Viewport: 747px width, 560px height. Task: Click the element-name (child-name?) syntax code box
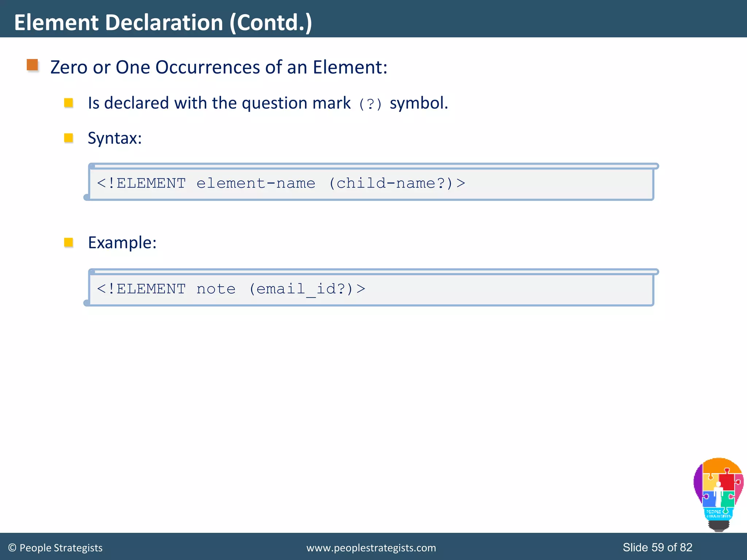[371, 182]
